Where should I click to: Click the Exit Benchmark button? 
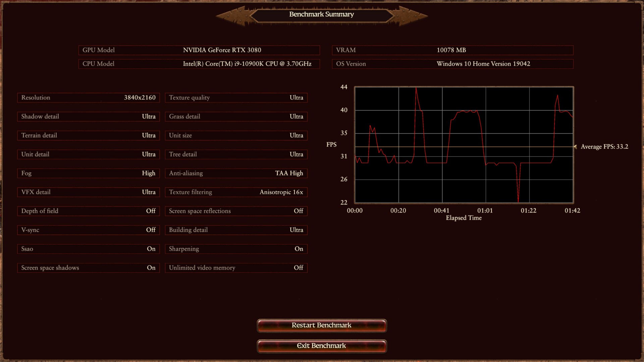(x=321, y=346)
